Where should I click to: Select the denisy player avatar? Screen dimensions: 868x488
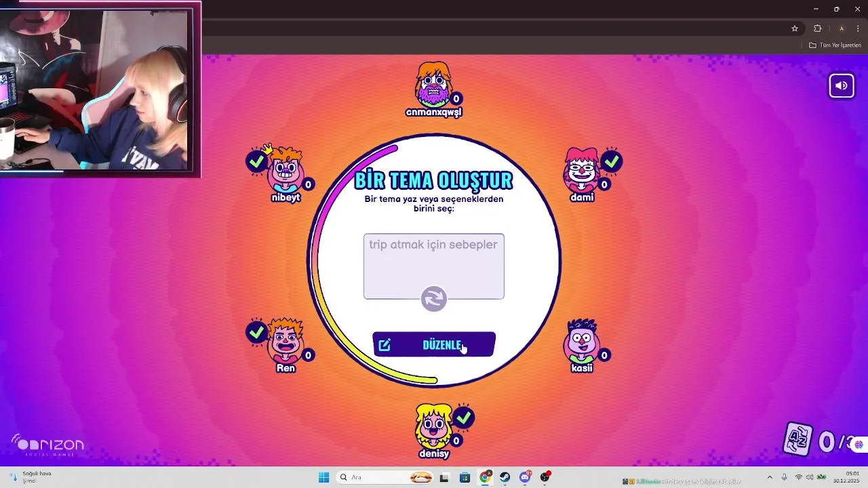click(433, 426)
